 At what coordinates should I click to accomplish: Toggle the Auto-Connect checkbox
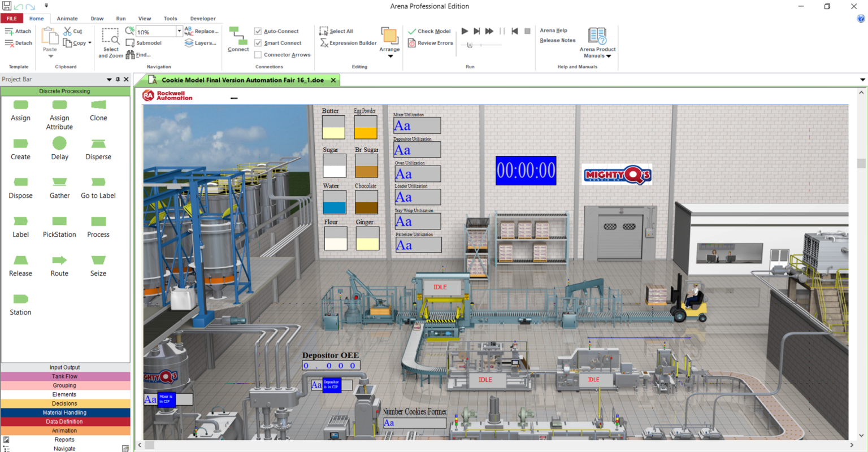[258, 31]
